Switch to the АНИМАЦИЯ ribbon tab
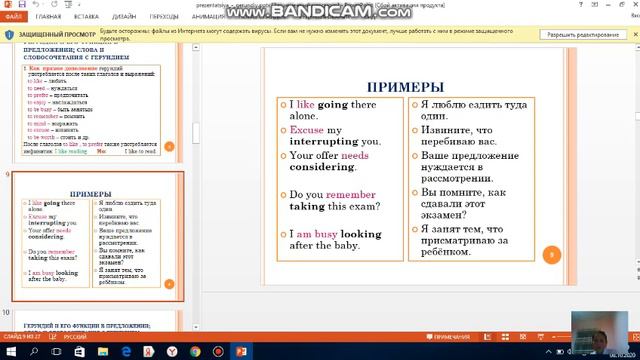The width and height of the screenshot is (640, 360). coord(208,17)
